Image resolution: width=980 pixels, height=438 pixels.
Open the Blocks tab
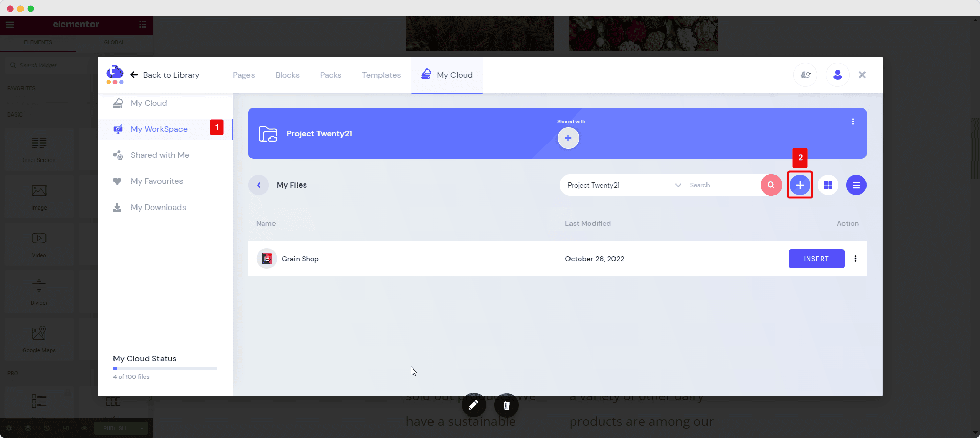[x=287, y=75]
